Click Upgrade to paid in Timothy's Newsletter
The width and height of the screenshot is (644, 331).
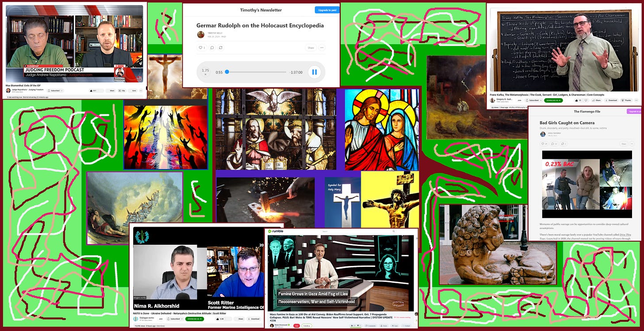click(327, 10)
